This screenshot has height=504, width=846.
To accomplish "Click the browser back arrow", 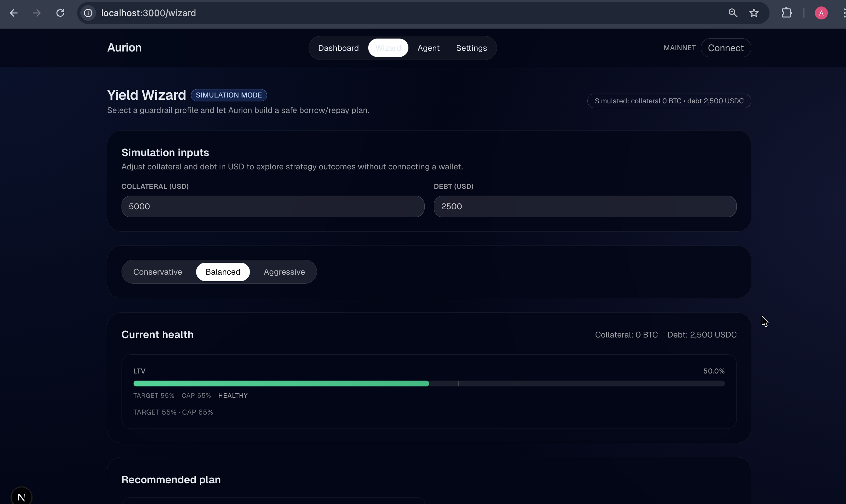I will click(x=14, y=13).
